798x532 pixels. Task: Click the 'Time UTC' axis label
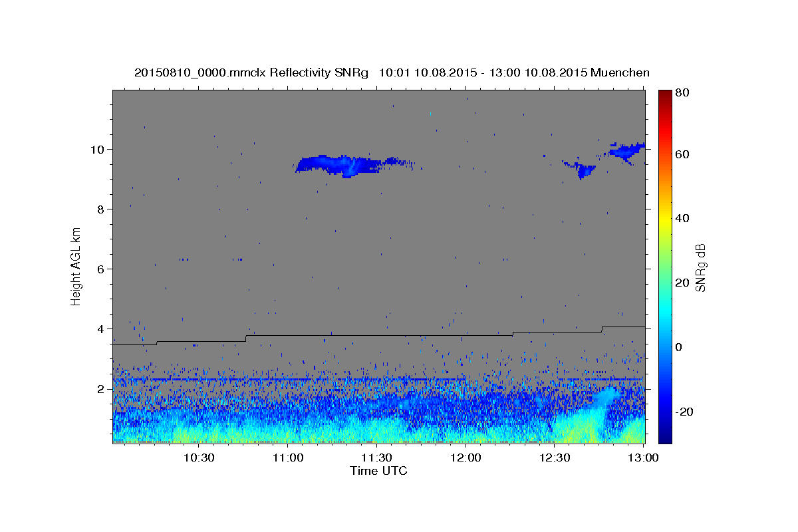click(x=378, y=471)
